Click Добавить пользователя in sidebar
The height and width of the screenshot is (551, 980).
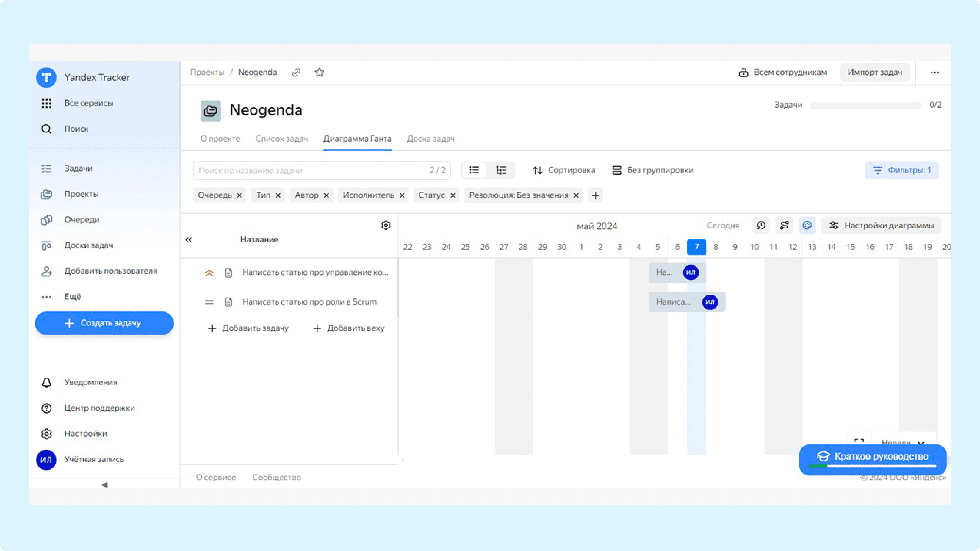pyautogui.click(x=110, y=271)
